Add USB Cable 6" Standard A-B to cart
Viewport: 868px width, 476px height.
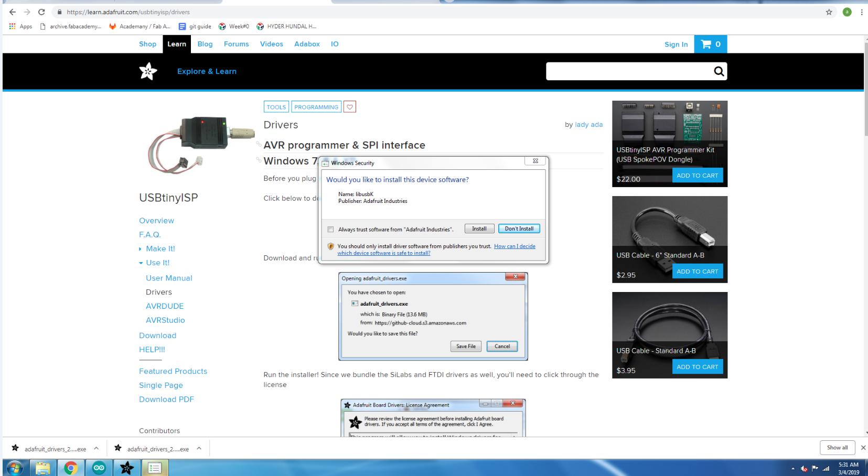pyautogui.click(x=697, y=272)
